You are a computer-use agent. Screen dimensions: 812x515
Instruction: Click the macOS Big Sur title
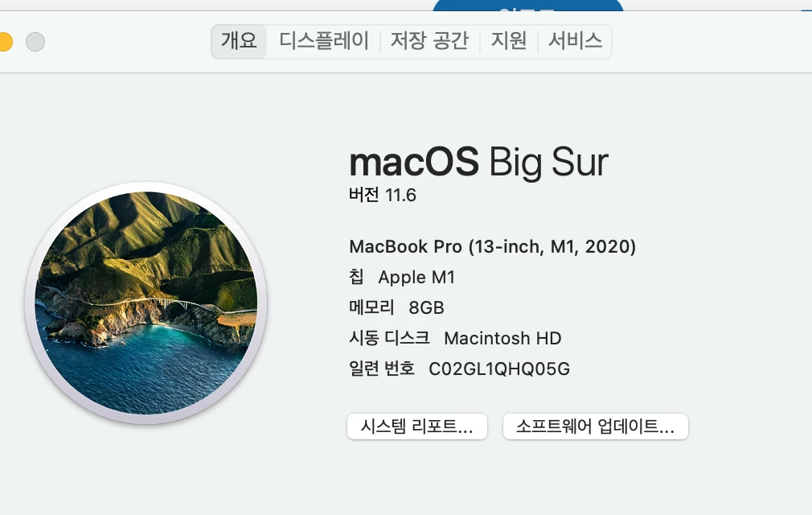(x=478, y=163)
